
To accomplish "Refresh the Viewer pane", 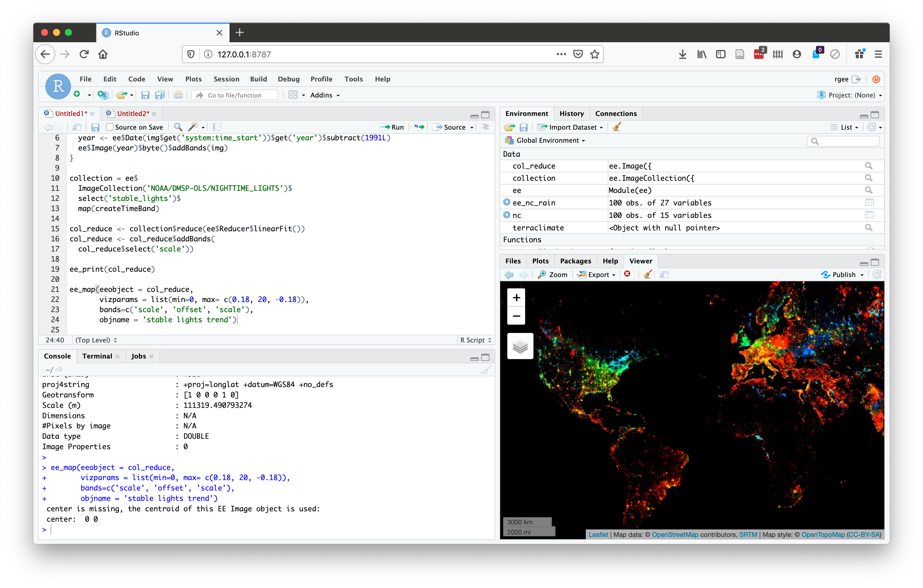I will coord(878,274).
